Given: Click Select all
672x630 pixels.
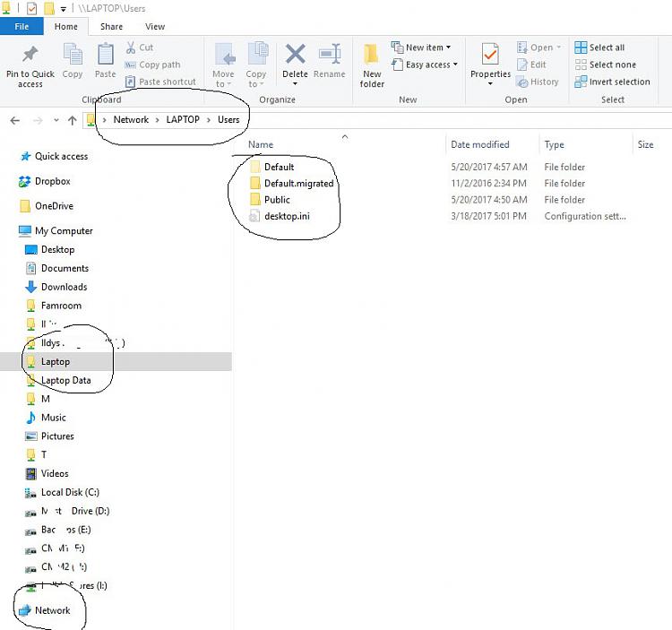Looking at the screenshot, I should (x=599, y=47).
